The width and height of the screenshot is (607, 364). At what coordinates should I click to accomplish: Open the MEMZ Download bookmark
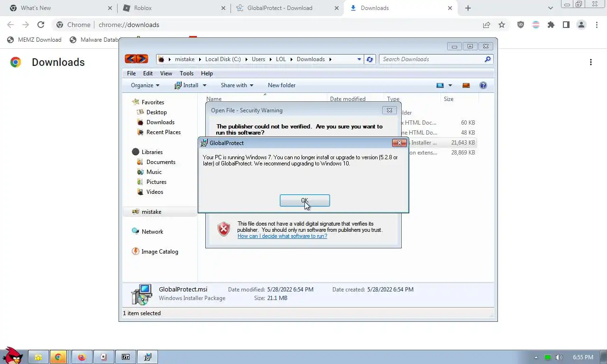click(x=34, y=40)
